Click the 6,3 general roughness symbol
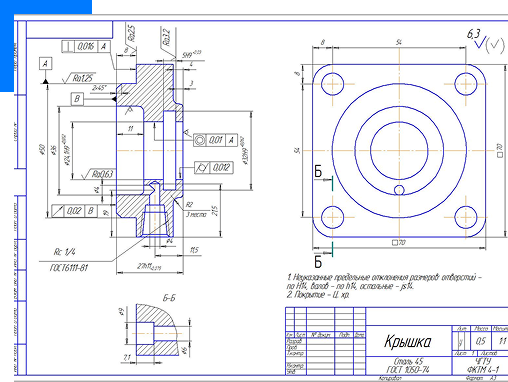 point(485,43)
